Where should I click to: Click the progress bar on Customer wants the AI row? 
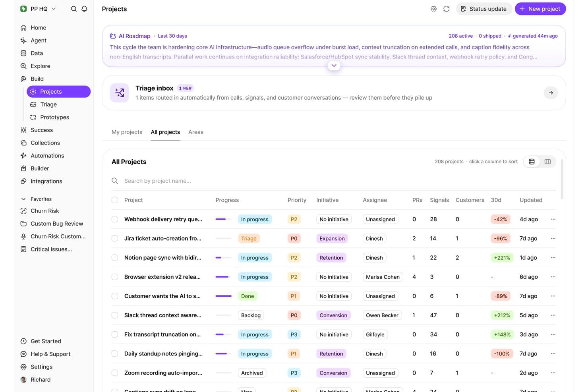coord(223,296)
